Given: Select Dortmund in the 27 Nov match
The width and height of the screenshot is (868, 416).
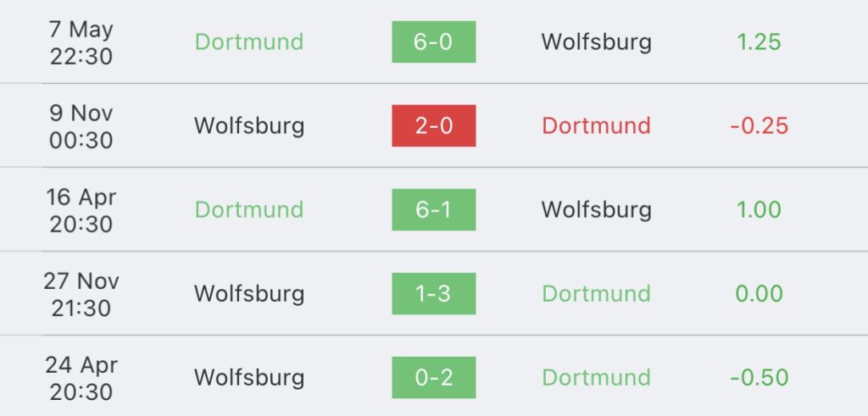Looking at the screenshot, I should pyautogui.click(x=597, y=293).
